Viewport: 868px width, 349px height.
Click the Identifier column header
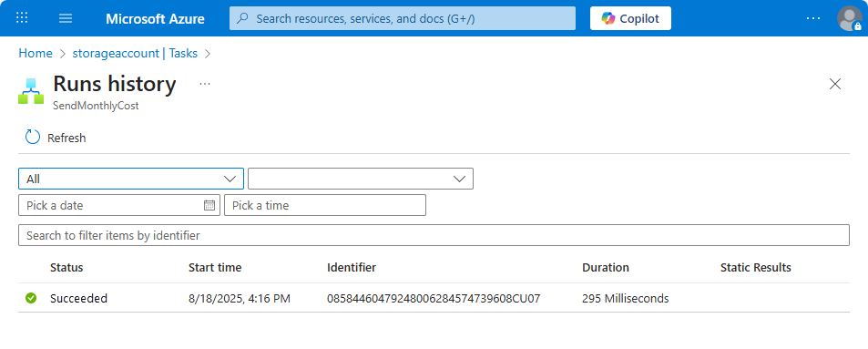click(352, 268)
